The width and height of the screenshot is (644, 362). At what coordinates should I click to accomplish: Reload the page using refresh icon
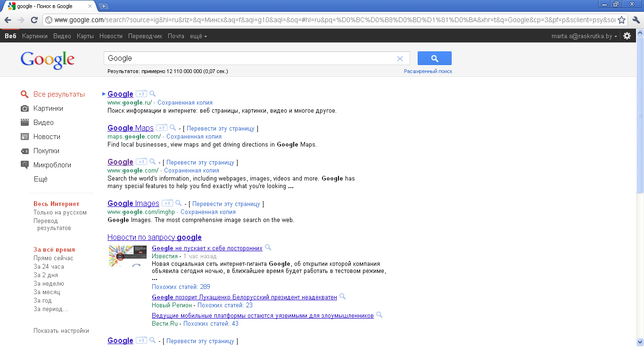[x=34, y=20]
